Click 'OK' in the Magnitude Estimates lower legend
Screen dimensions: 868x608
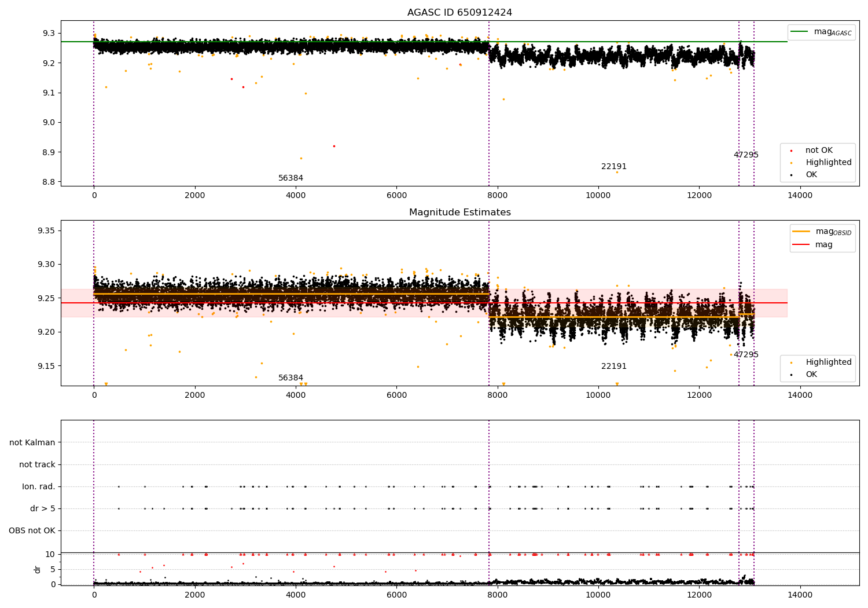811,375
